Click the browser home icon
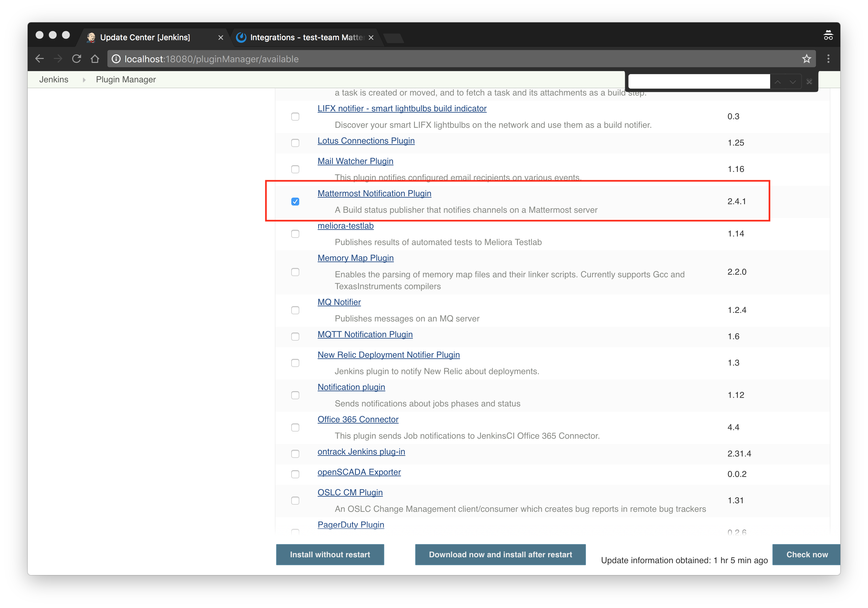Screen dimensions: 868x608 pos(95,59)
